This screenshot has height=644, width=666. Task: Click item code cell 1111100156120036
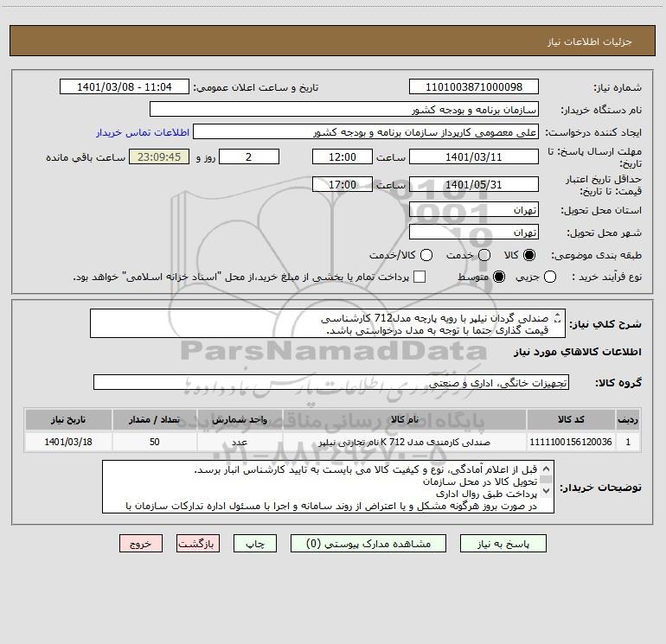pos(571,442)
